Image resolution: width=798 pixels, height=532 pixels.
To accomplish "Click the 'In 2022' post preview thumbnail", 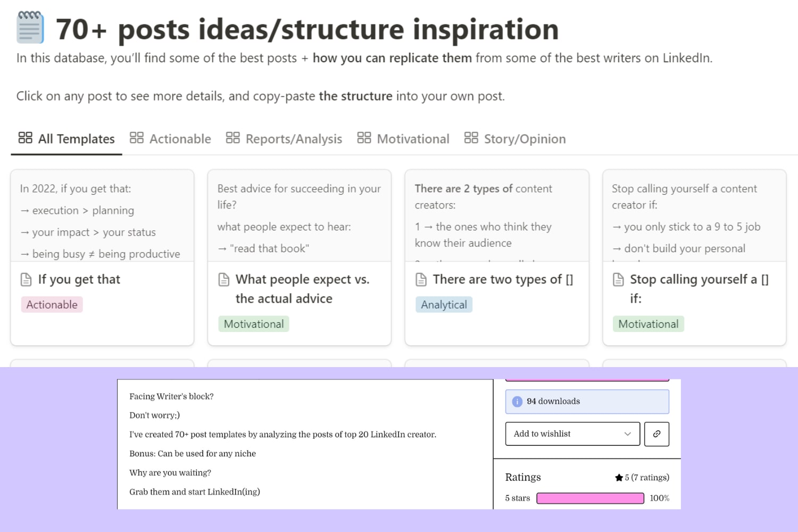I will [102, 215].
